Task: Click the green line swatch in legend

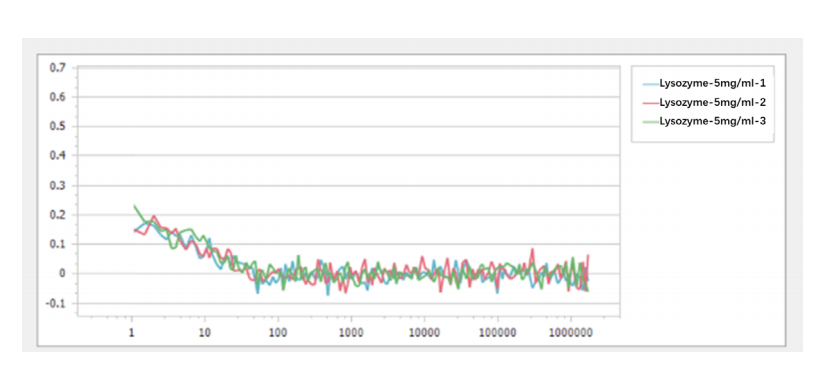Action: [x=651, y=122]
